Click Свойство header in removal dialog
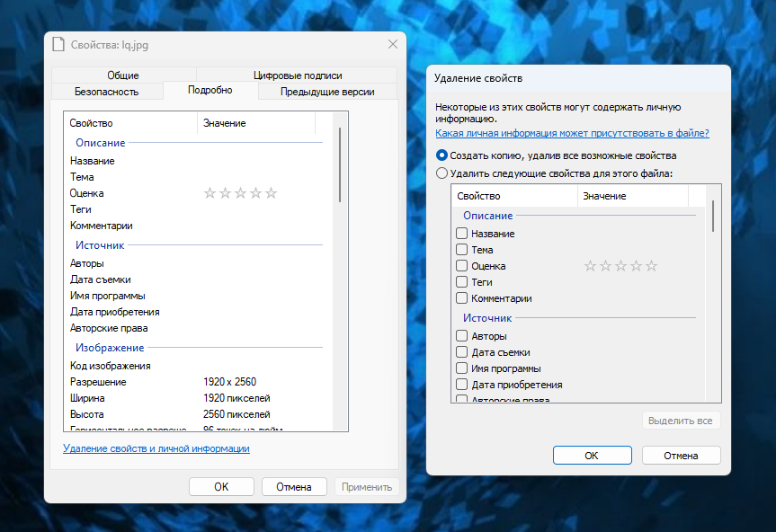 coord(514,196)
